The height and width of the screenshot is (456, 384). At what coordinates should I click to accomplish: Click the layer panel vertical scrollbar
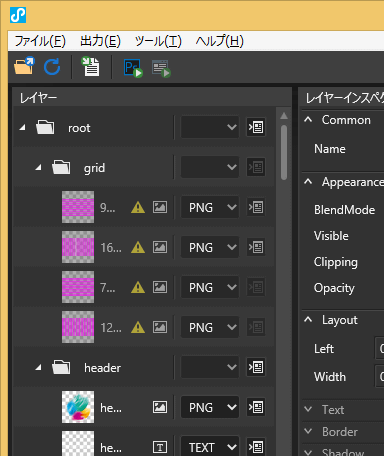click(284, 153)
